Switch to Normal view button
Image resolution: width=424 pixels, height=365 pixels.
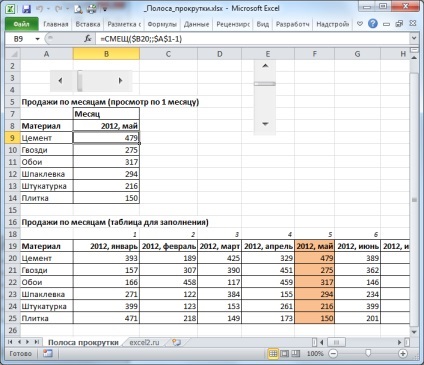[273, 354]
